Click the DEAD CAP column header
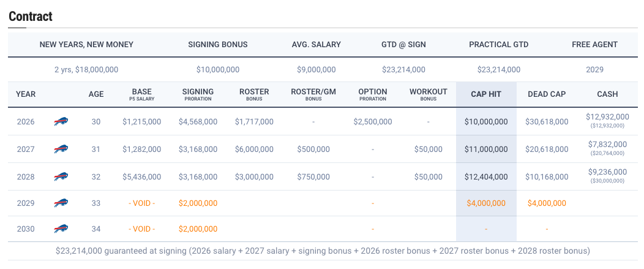Screen dimensions: 644x269 pos(547,94)
